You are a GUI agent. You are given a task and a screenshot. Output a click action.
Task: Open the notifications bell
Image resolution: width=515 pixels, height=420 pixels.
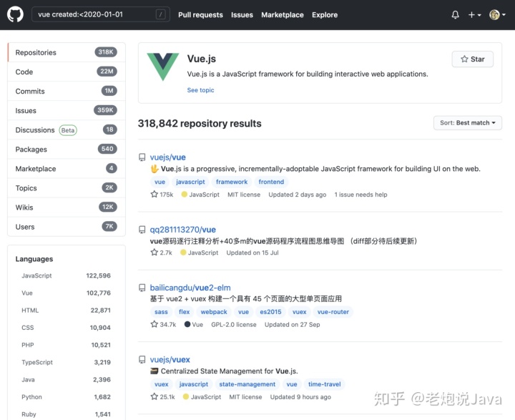pyautogui.click(x=455, y=15)
